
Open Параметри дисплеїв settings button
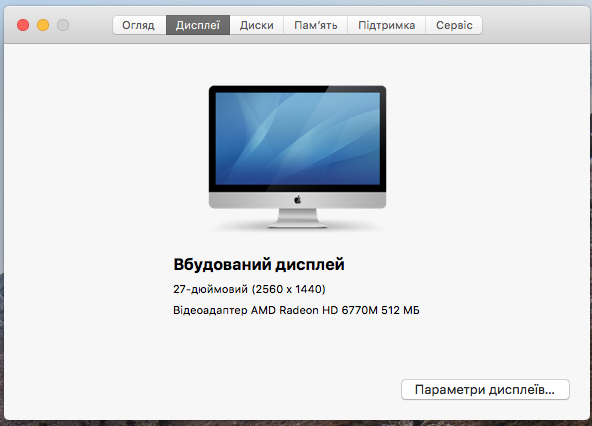coord(485,390)
